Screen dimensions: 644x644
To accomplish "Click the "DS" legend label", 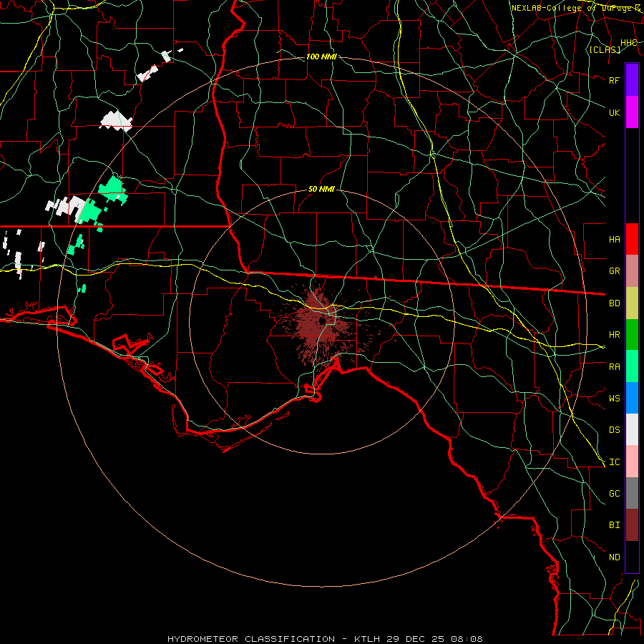I will tap(615, 430).
